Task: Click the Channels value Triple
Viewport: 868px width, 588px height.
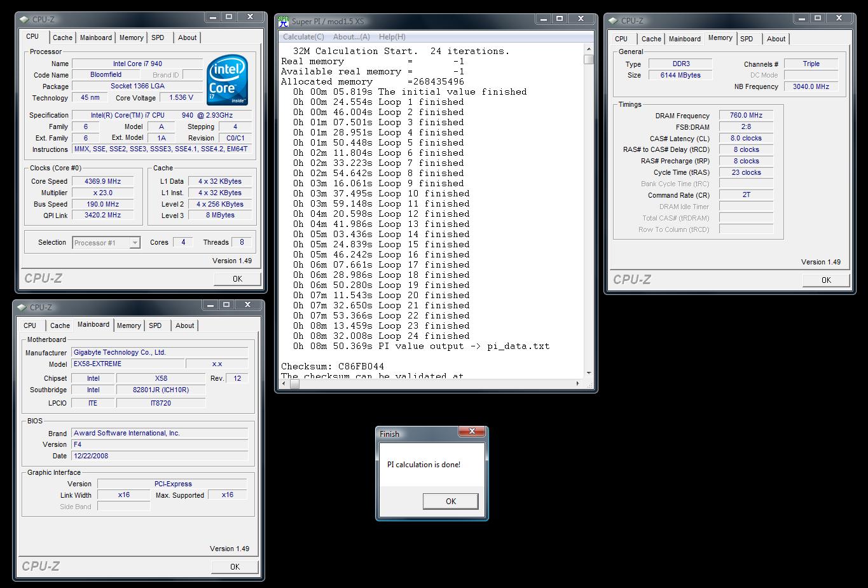Action: tap(811, 64)
